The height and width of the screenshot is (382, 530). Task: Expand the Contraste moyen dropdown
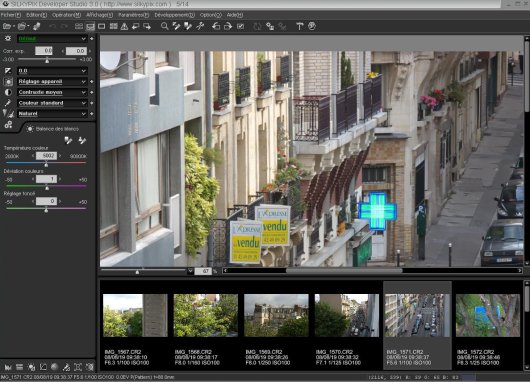pos(83,92)
